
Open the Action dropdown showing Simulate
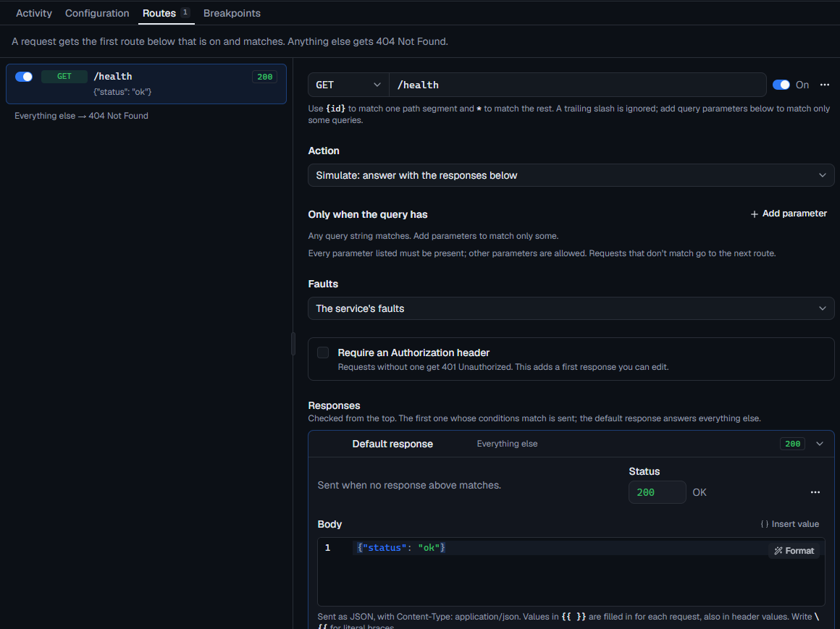(571, 175)
